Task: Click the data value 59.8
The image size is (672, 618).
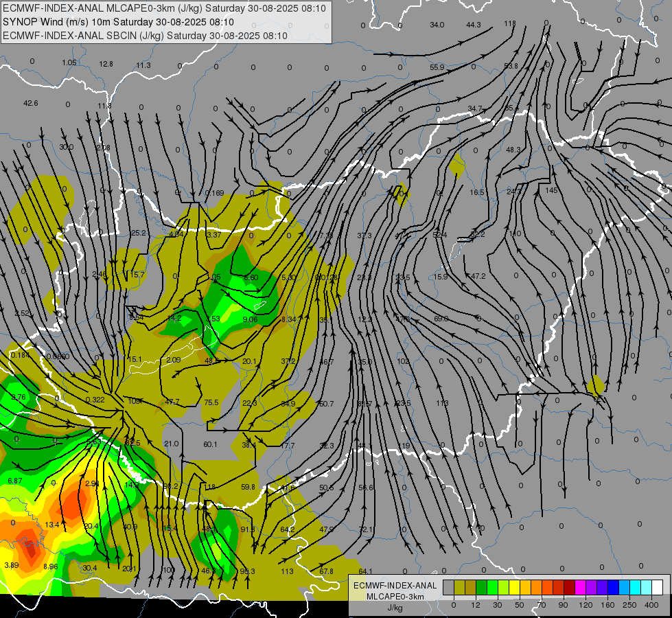Action: coord(248,487)
